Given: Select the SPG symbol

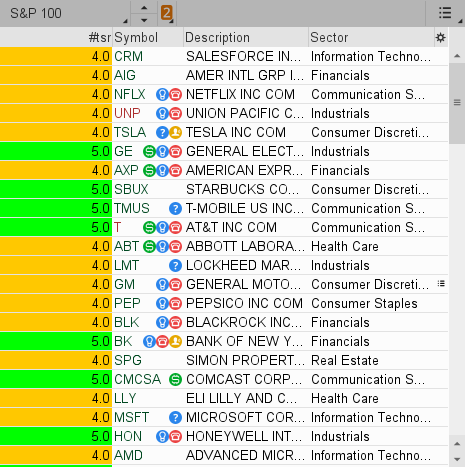Looking at the screenshot, I should coord(128,360).
